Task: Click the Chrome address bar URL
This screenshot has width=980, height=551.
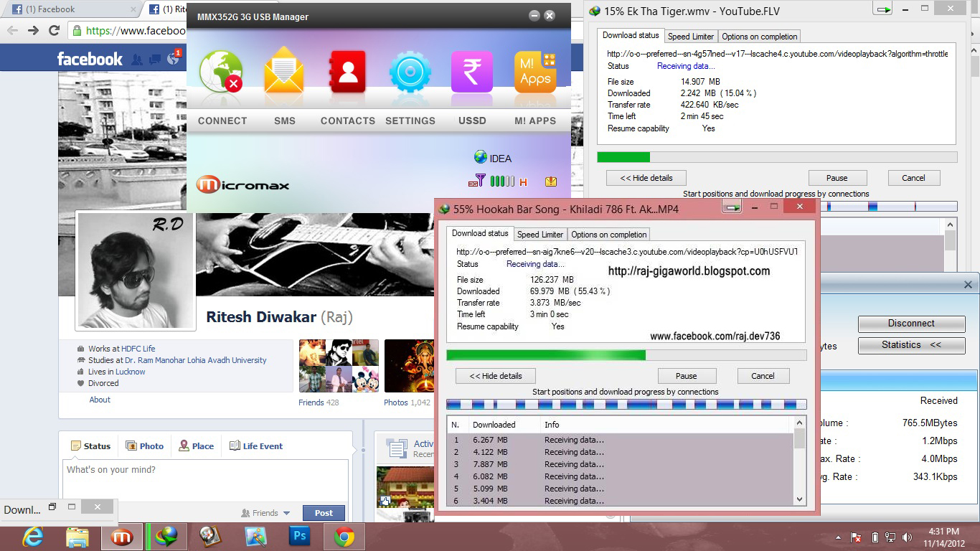Action: (x=136, y=31)
